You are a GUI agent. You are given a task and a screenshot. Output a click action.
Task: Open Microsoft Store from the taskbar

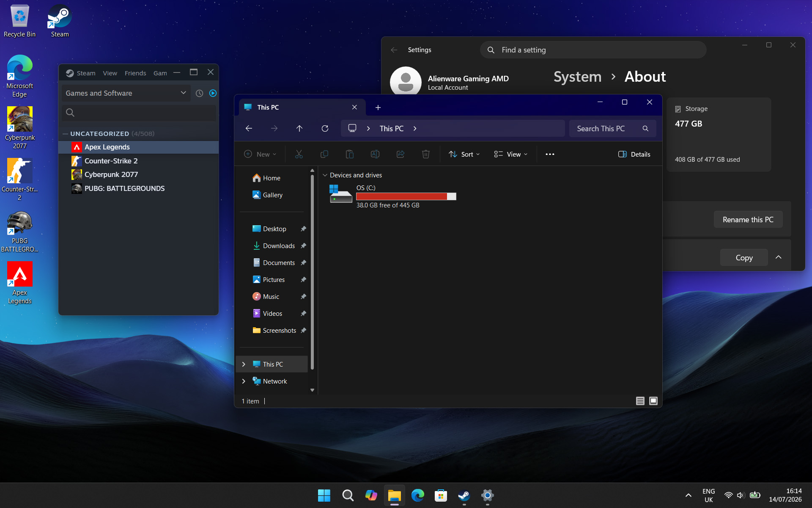tap(441, 495)
